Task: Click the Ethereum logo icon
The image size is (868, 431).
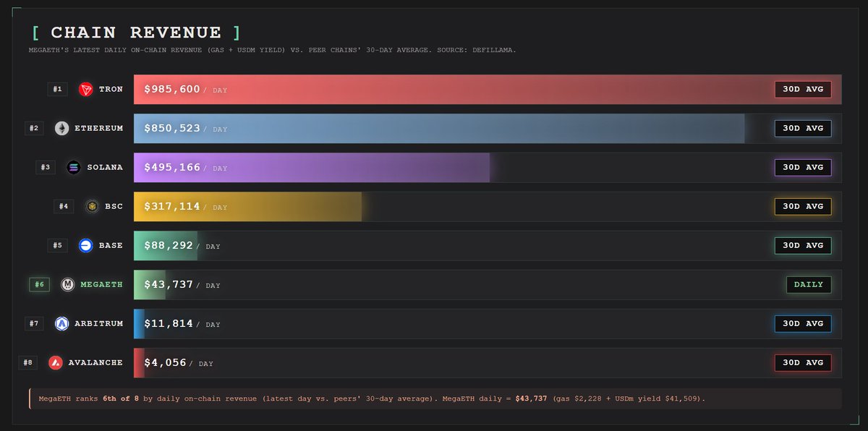Action: tap(62, 129)
